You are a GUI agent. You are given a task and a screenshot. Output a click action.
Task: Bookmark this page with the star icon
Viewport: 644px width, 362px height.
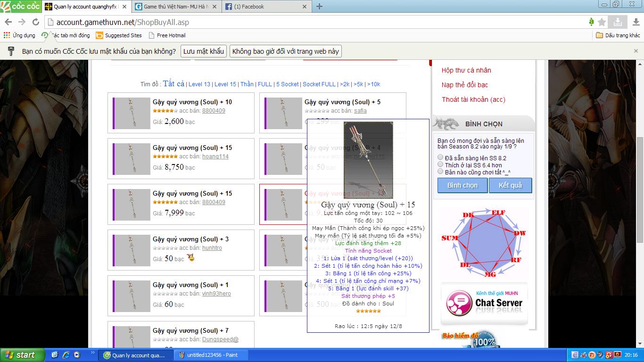(602, 22)
